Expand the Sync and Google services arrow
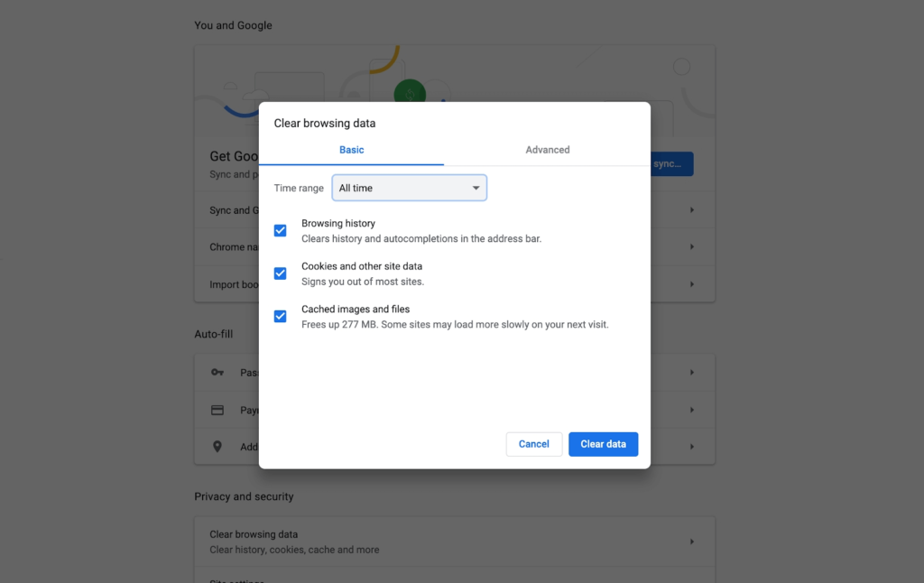This screenshot has width=924, height=583. click(x=692, y=210)
